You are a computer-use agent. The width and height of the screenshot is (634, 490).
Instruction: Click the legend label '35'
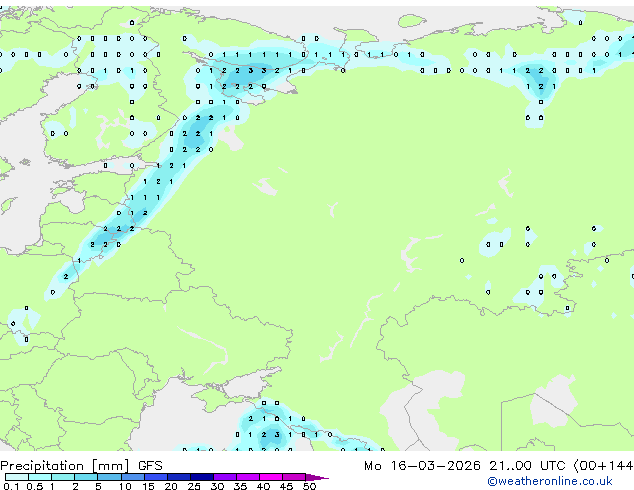coord(240,486)
